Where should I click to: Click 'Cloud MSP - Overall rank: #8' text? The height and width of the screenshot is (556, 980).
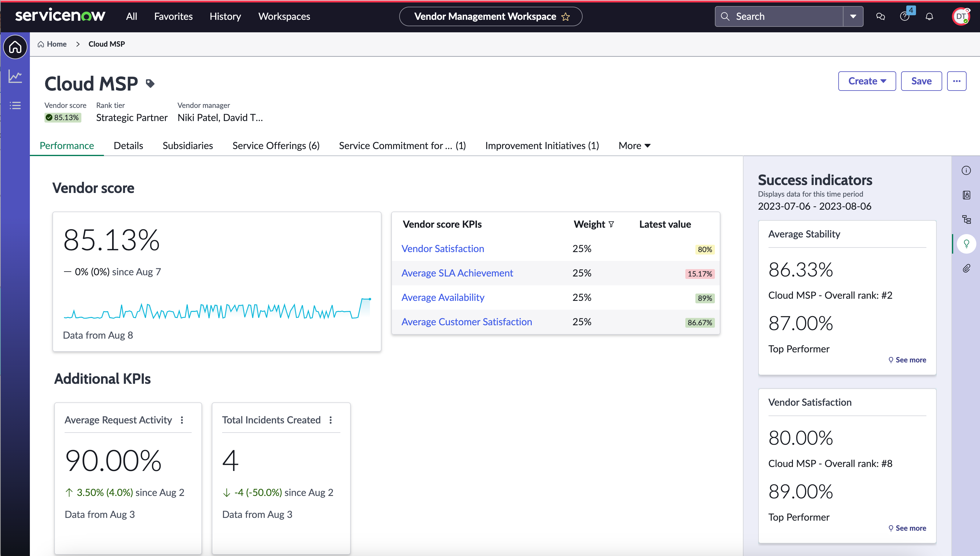click(x=830, y=464)
